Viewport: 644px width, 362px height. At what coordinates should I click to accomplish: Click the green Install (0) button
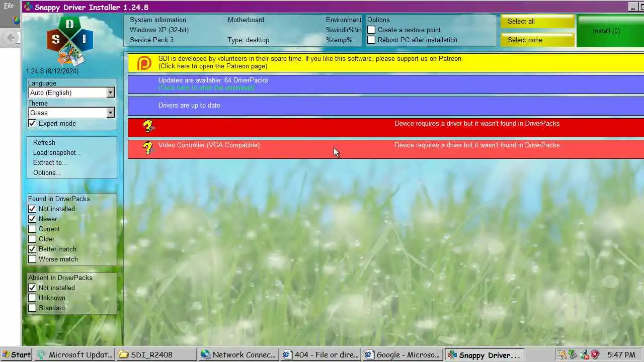(610, 31)
